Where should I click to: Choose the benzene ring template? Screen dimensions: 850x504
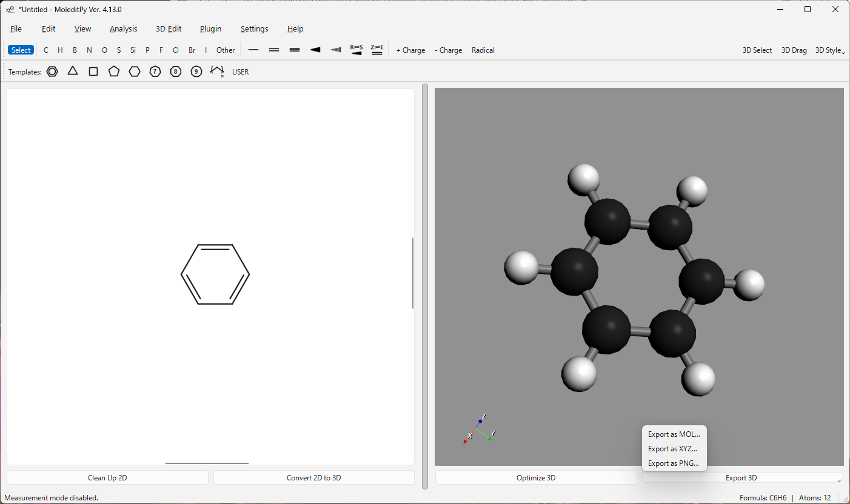[52, 71]
